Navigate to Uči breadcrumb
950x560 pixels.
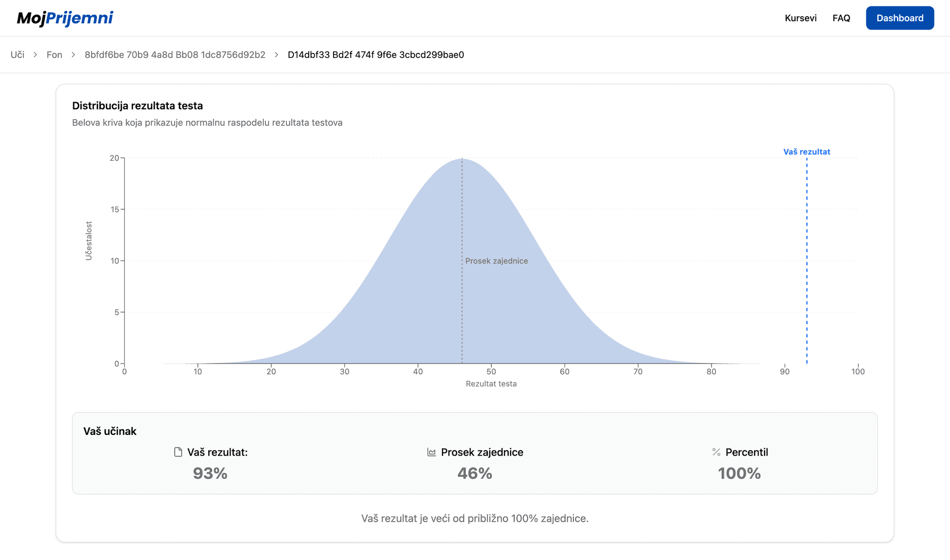click(x=17, y=55)
